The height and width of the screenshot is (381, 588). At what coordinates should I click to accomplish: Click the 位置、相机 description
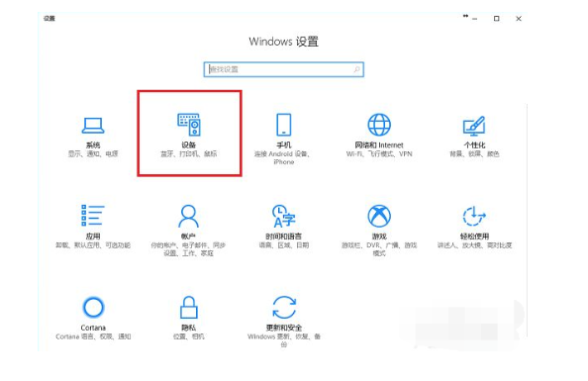point(189,336)
